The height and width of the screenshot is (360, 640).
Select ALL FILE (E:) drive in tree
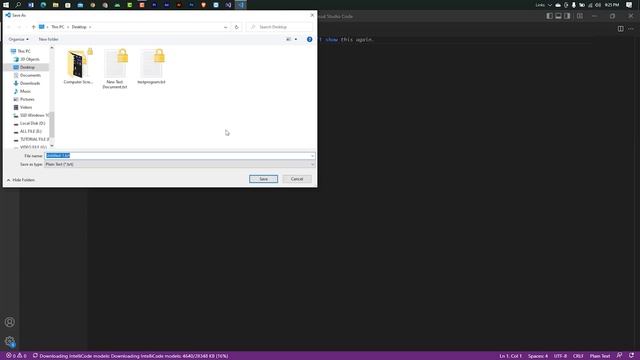coord(31,131)
